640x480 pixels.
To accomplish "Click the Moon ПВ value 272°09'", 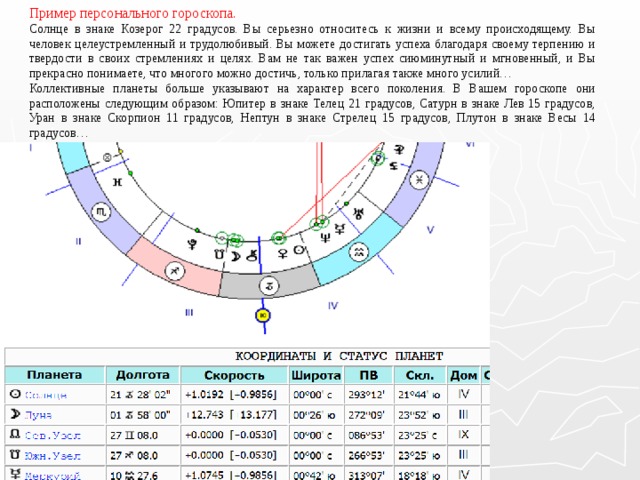I will coord(366,415).
